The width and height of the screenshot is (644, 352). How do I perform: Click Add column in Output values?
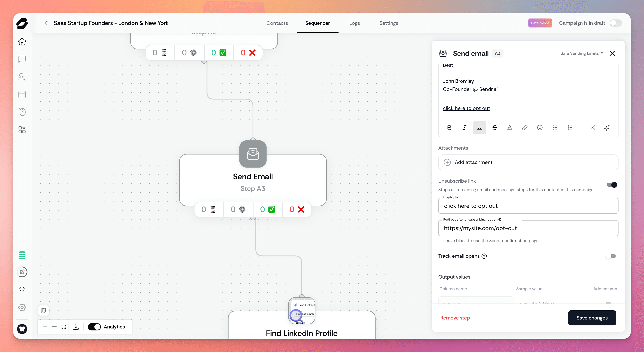[605, 289]
